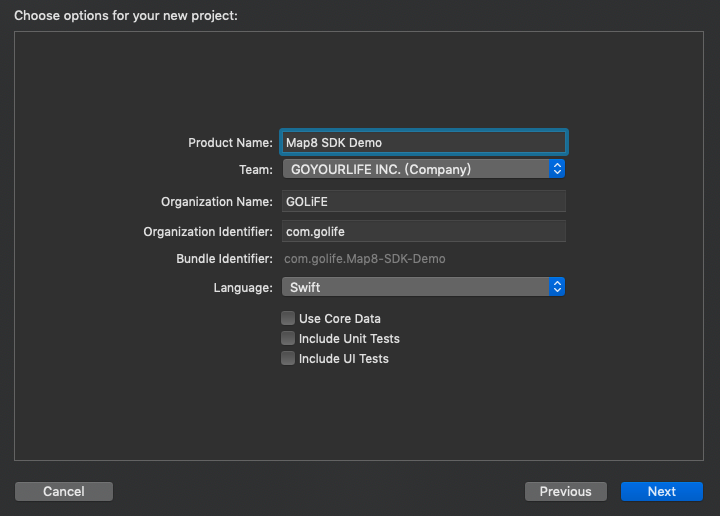Check Include Unit Tests

click(288, 338)
